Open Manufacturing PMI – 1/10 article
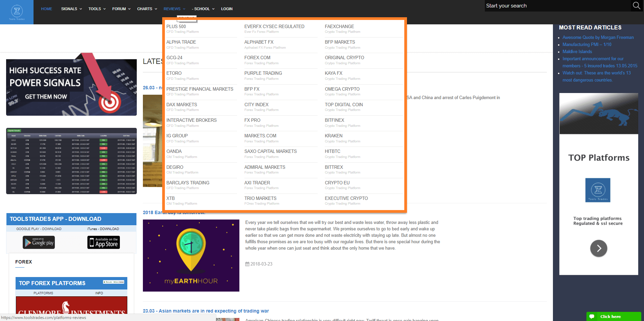 point(587,45)
